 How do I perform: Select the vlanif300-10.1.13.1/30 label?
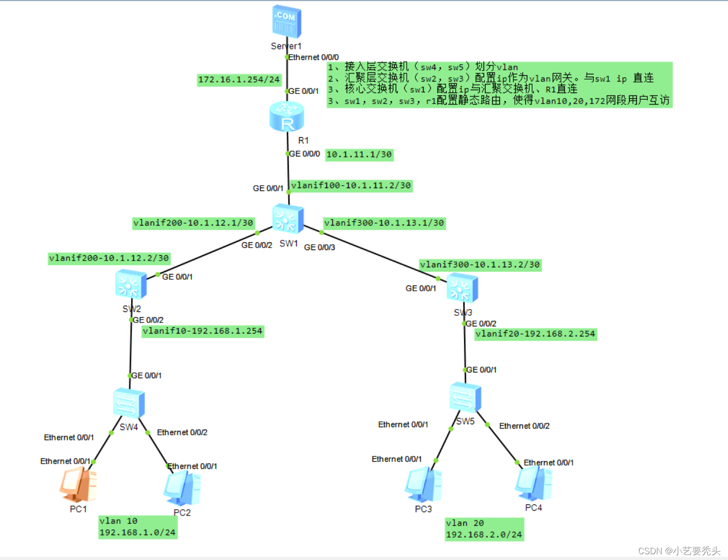[x=384, y=223]
